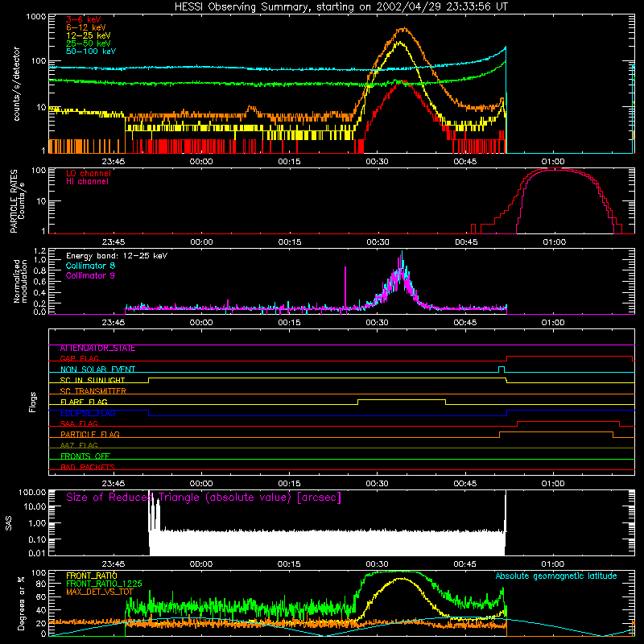Click the 00:30 time label under the counts panel
The image size is (644, 644).
click(x=377, y=162)
